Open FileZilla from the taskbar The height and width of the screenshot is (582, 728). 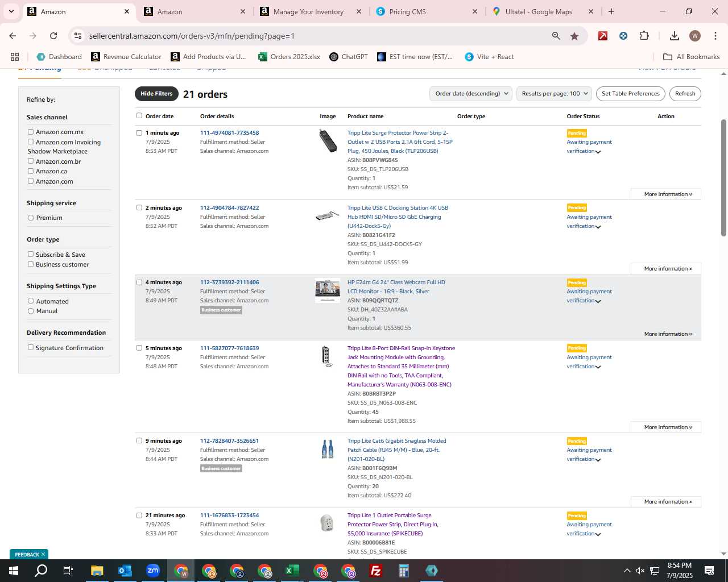click(x=376, y=571)
